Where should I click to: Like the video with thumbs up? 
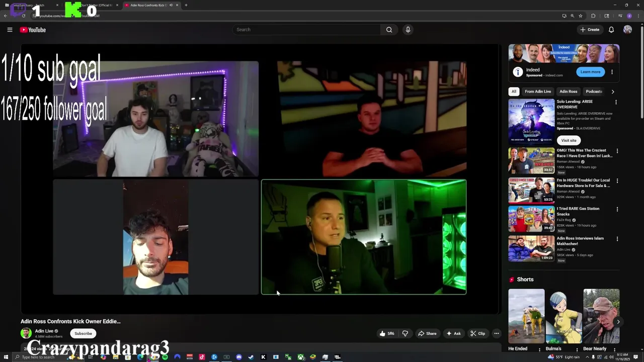coord(387,333)
